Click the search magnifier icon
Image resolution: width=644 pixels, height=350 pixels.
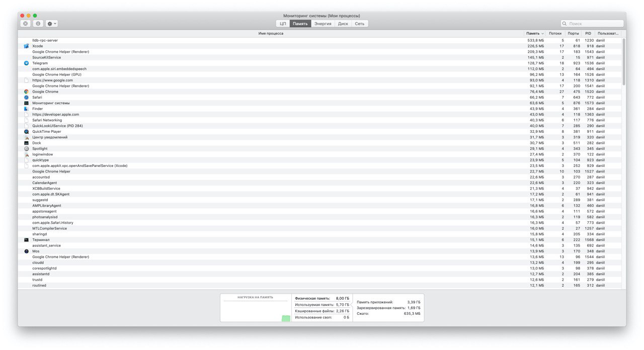566,24
